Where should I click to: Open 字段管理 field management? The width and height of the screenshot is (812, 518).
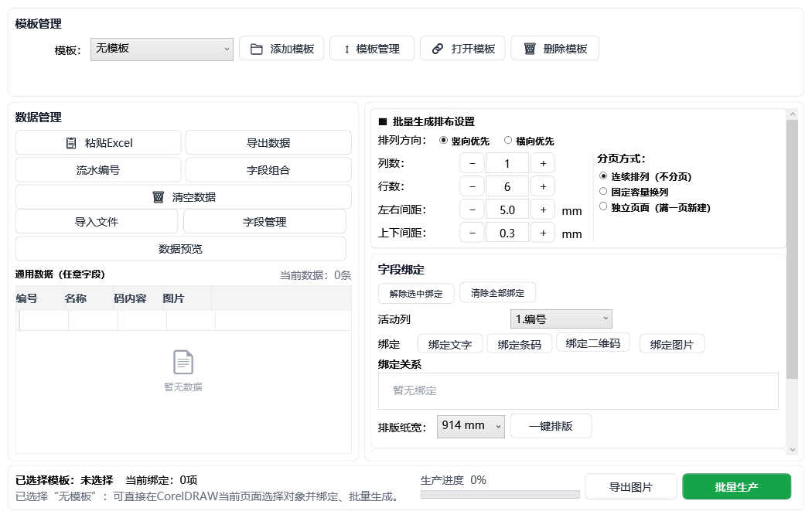click(264, 221)
